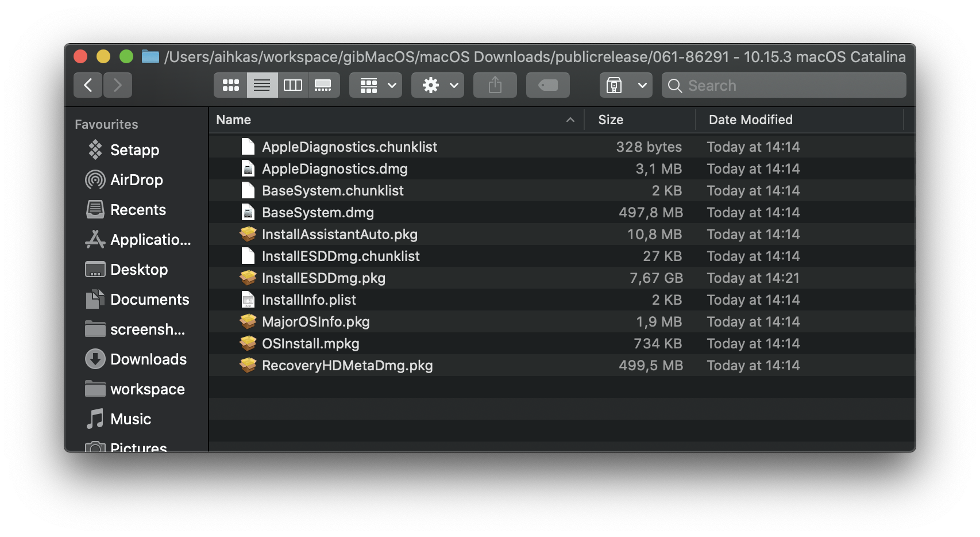This screenshot has width=980, height=537.
Task: Click the Music note icon
Action: click(95, 419)
